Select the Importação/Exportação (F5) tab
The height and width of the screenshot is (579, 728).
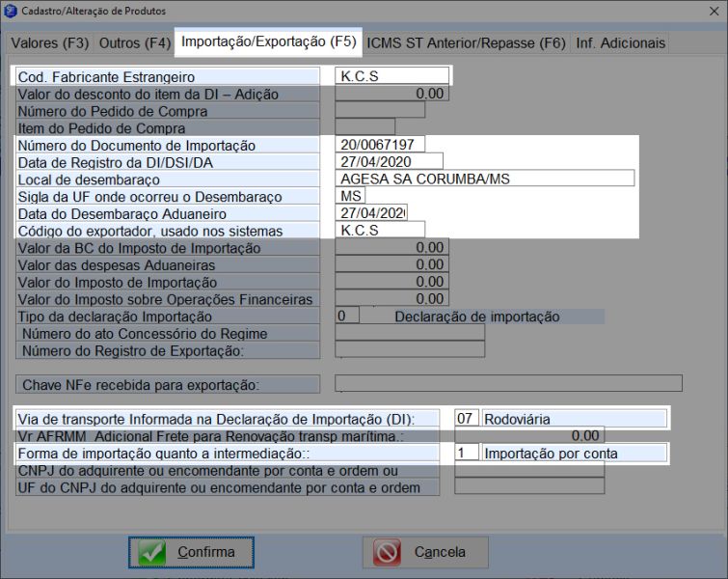[268, 41]
